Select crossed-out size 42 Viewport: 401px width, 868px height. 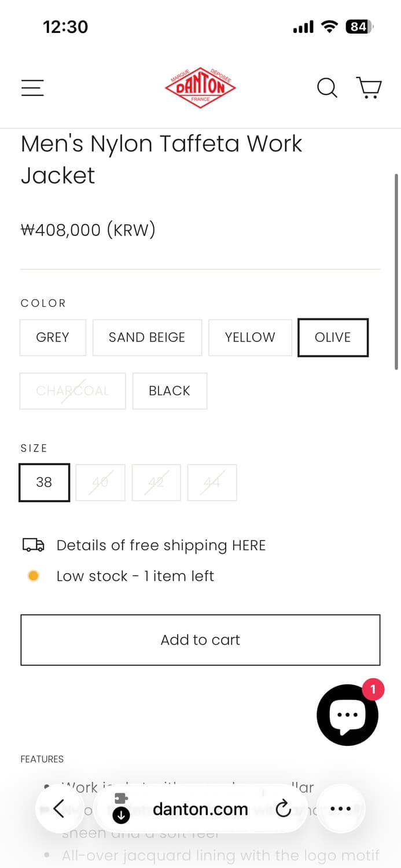(156, 483)
